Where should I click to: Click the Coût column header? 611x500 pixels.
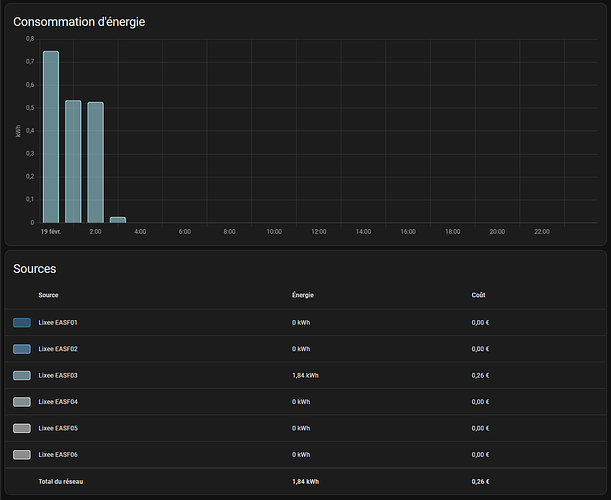tap(479, 295)
